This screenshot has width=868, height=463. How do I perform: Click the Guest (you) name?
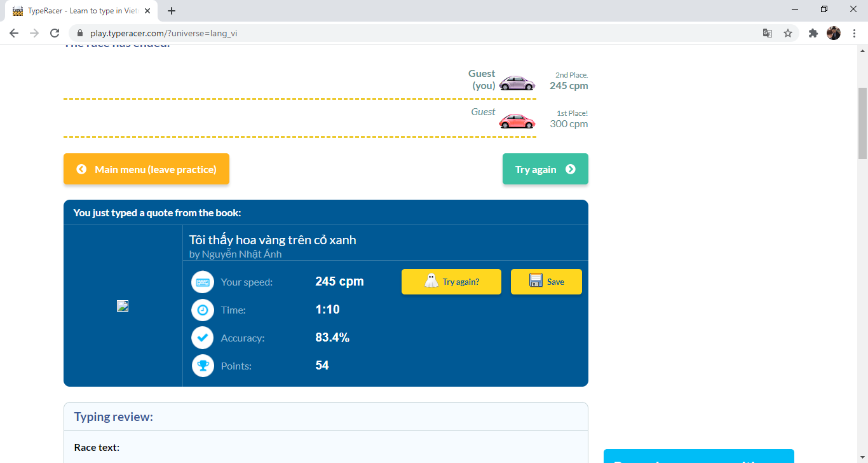(482, 79)
